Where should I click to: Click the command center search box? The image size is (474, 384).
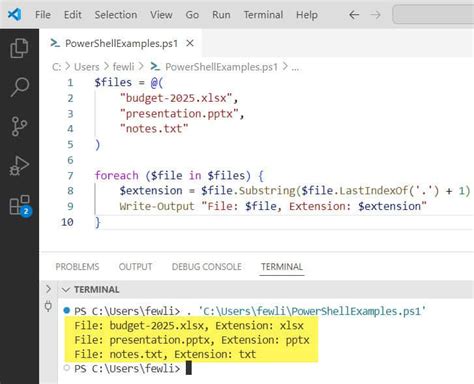coord(433,15)
